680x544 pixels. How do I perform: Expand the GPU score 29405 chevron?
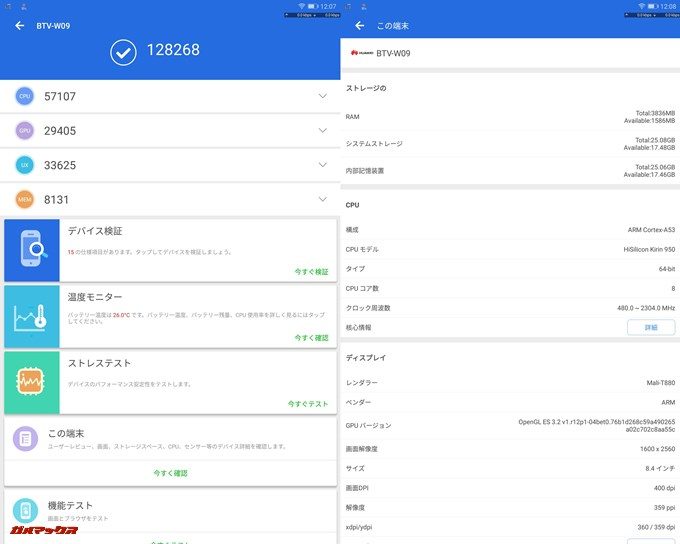click(322, 130)
